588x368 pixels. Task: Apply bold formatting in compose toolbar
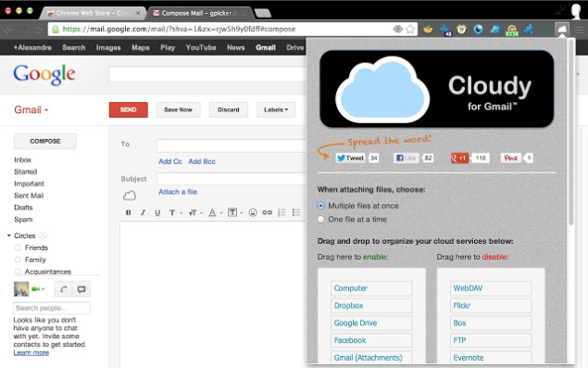click(x=129, y=212)
